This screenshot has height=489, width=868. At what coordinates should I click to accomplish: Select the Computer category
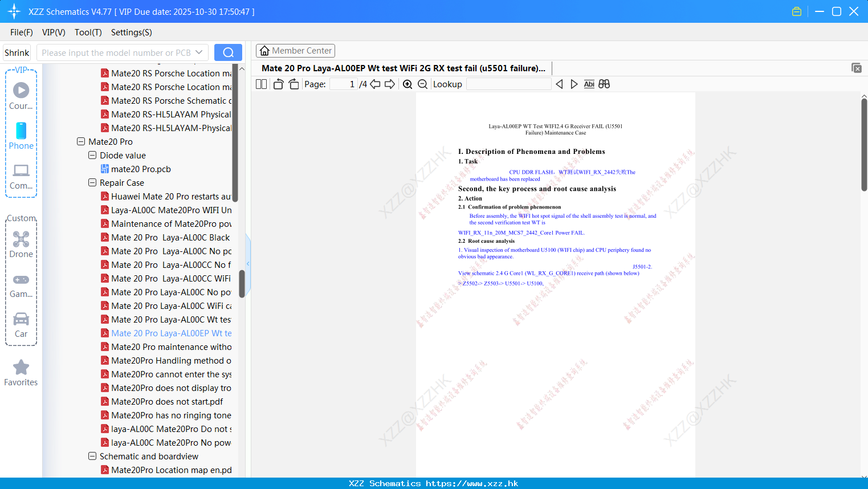click(x=21, y=176)
